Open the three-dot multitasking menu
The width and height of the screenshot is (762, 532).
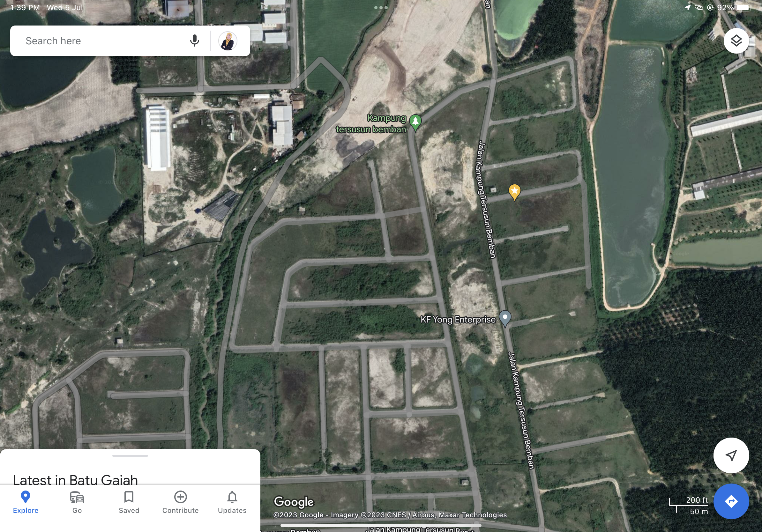pos(381,7)
